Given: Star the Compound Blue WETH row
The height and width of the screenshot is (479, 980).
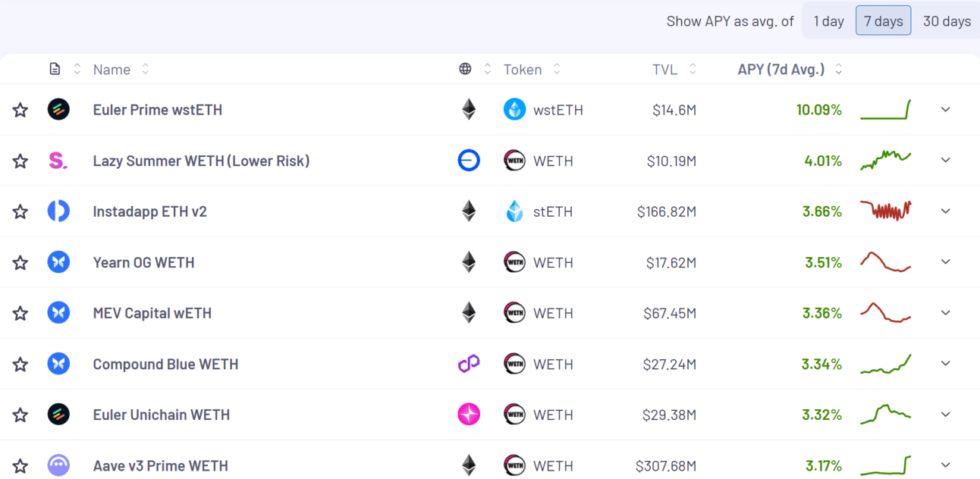Looking at the screenshot, I should 20,364.
